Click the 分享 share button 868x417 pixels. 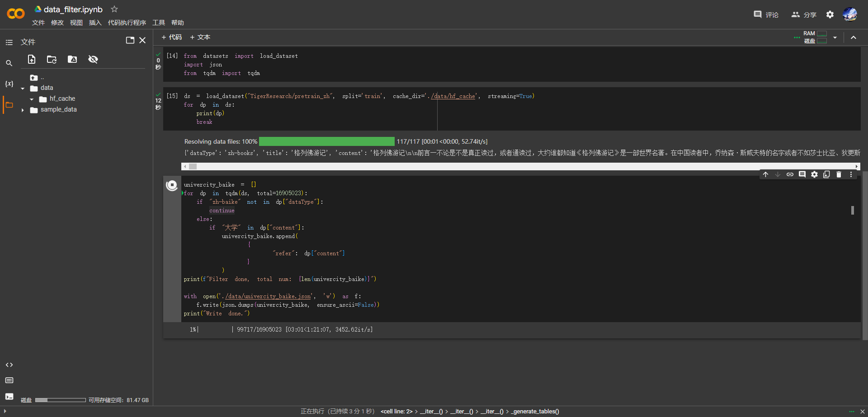coord(804,14)
